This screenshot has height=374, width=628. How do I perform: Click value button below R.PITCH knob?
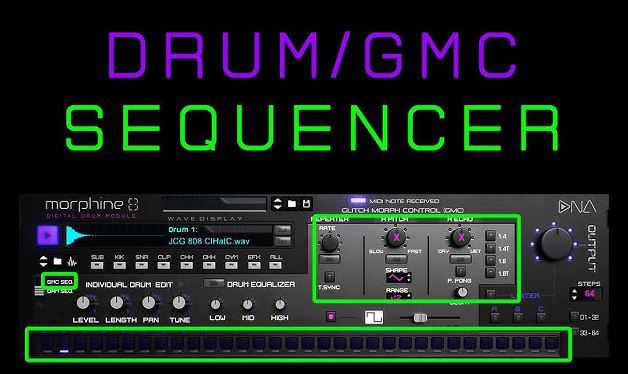click(x=396, y=259)
